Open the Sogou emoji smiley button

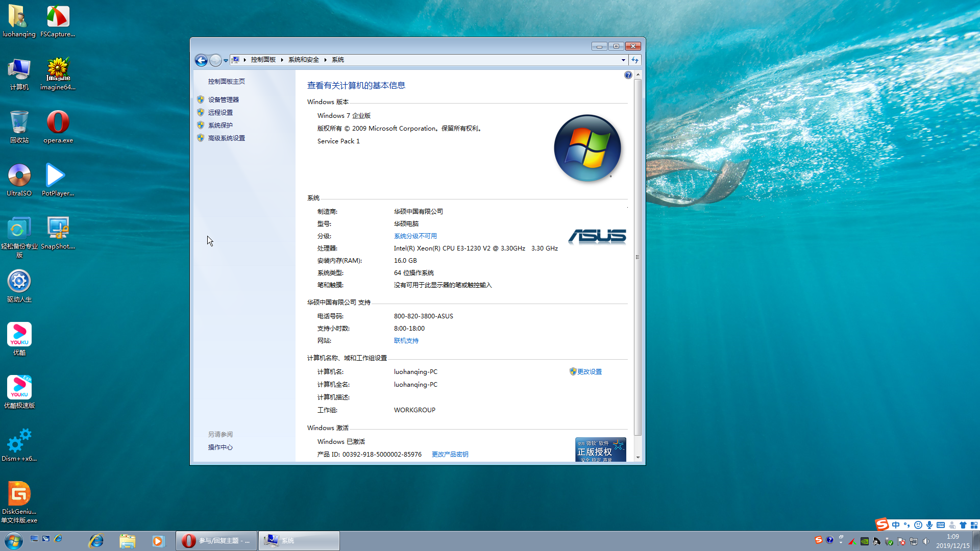918,525
